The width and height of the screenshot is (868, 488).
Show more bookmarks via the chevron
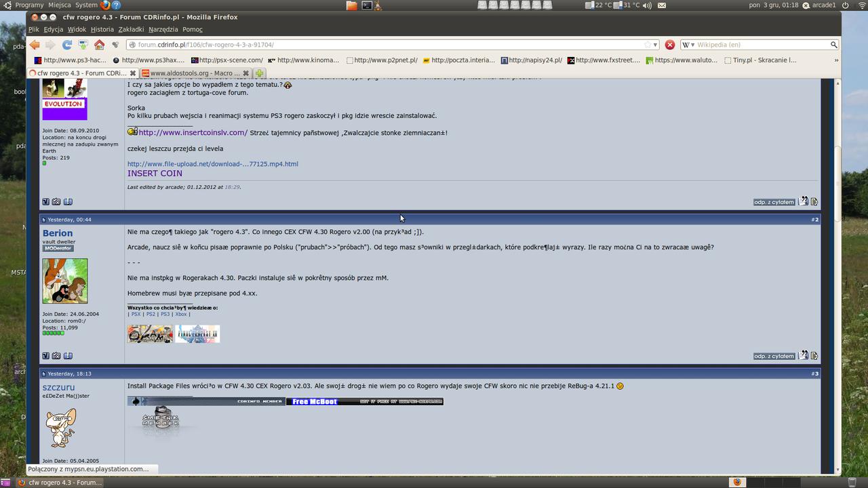(x=836, y=60)
